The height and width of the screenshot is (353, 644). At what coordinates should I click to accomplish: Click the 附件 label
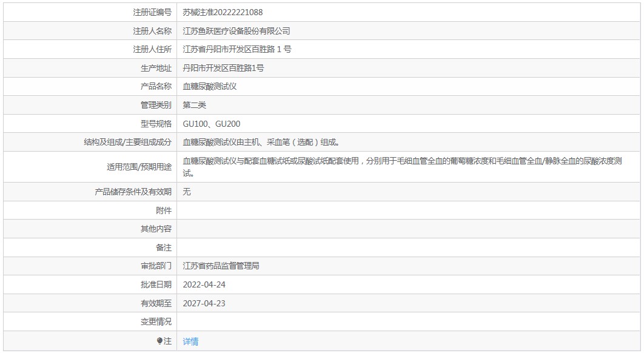pos(164,210)
